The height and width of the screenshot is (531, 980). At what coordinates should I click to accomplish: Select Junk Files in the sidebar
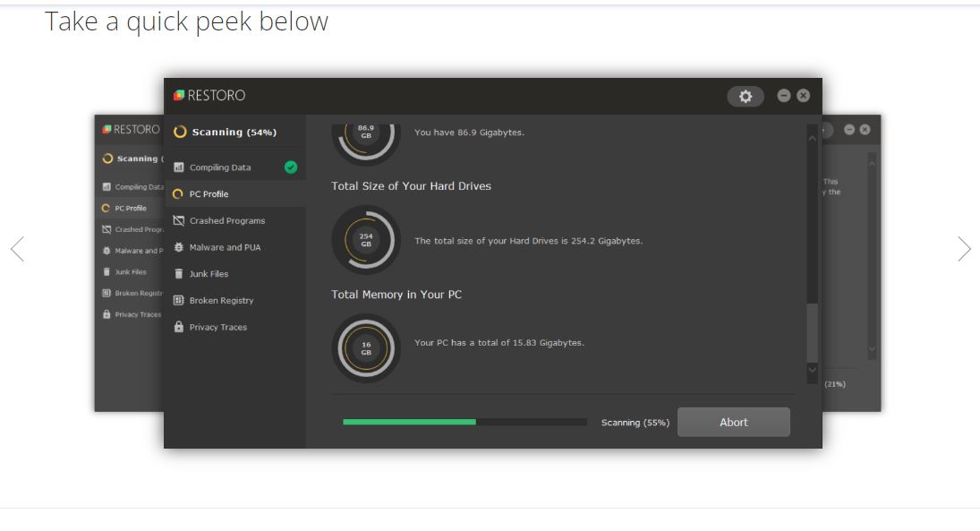coord(235,274)
